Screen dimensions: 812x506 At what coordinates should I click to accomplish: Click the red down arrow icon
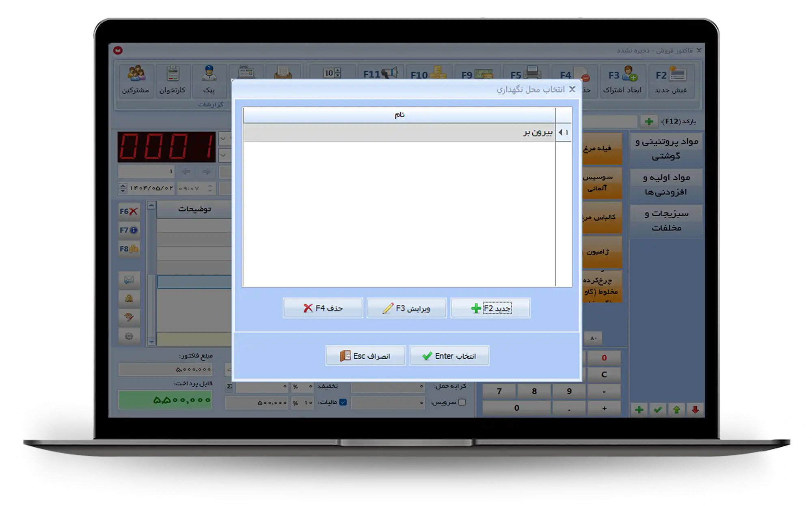695,410
